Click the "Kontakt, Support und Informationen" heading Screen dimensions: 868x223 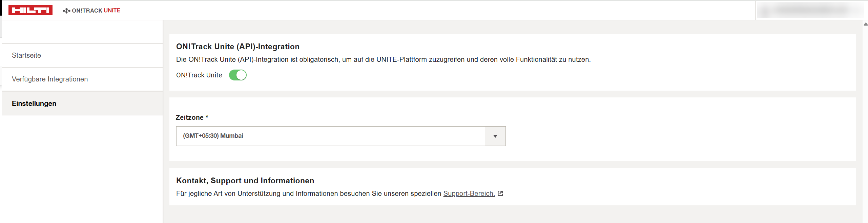[x=245, y=181]
